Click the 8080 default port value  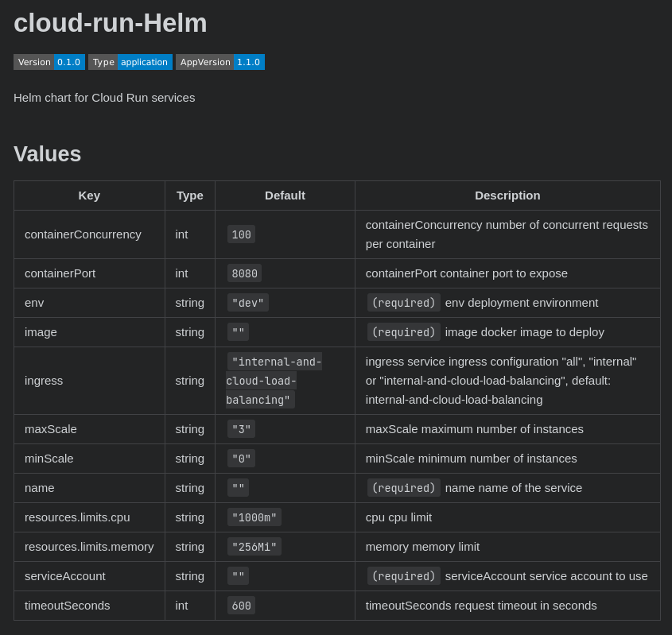tap(244, 273)
